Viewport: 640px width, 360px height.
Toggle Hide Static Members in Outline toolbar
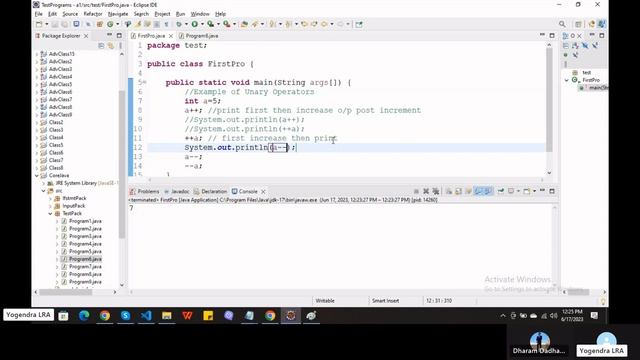point(595,45)
